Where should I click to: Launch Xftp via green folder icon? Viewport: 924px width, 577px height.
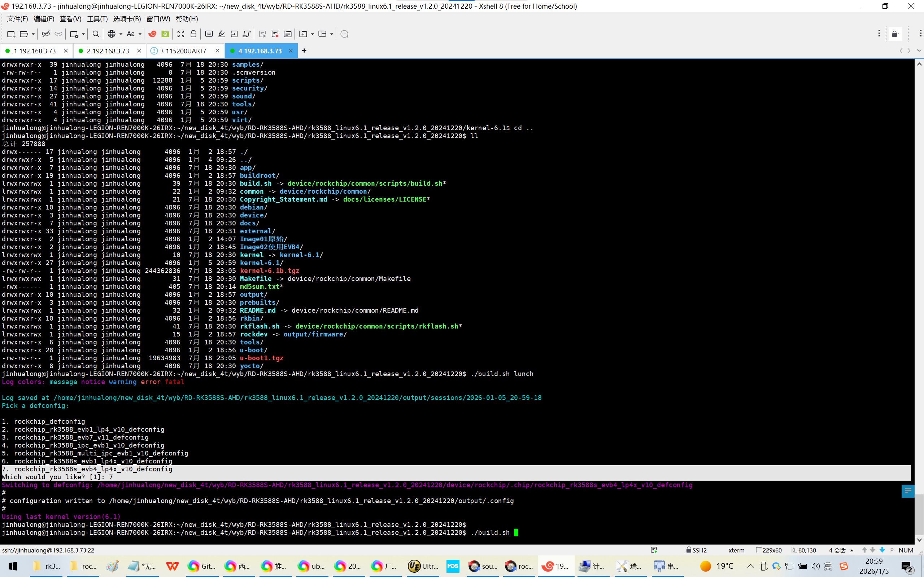point(165,34)
